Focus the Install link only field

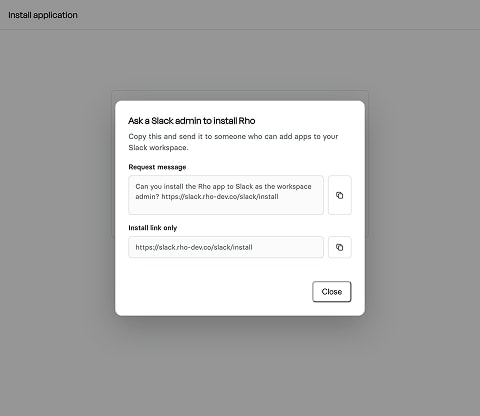coord(226,247)
